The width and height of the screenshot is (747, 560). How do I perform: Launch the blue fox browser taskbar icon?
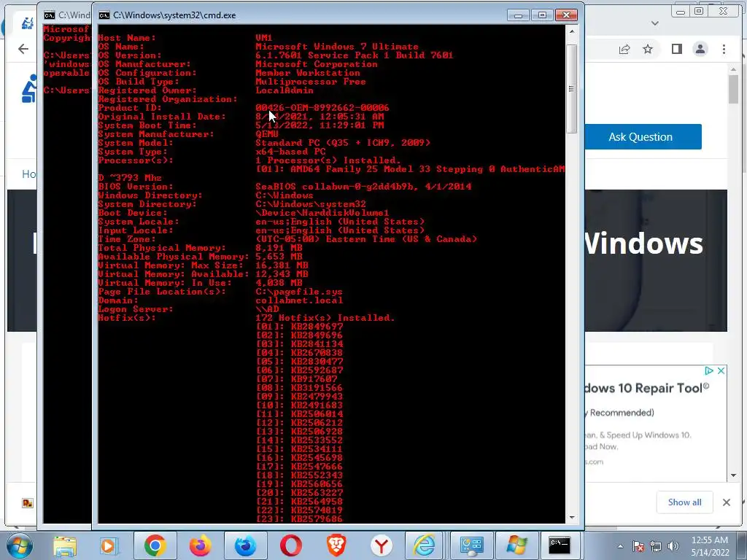[x=245, y=545]
